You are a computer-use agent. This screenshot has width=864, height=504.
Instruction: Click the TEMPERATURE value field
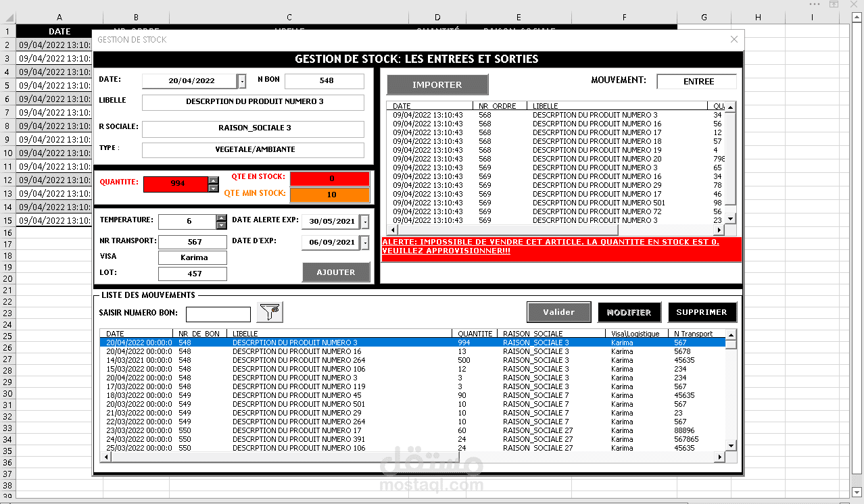coord(187,222)
